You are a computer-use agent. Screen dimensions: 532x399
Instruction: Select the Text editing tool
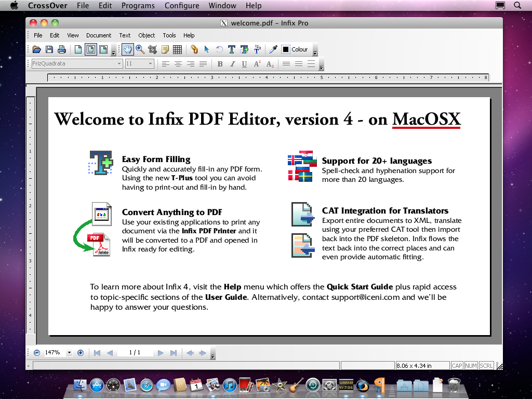pyautogui.click(x=232, y=49)
